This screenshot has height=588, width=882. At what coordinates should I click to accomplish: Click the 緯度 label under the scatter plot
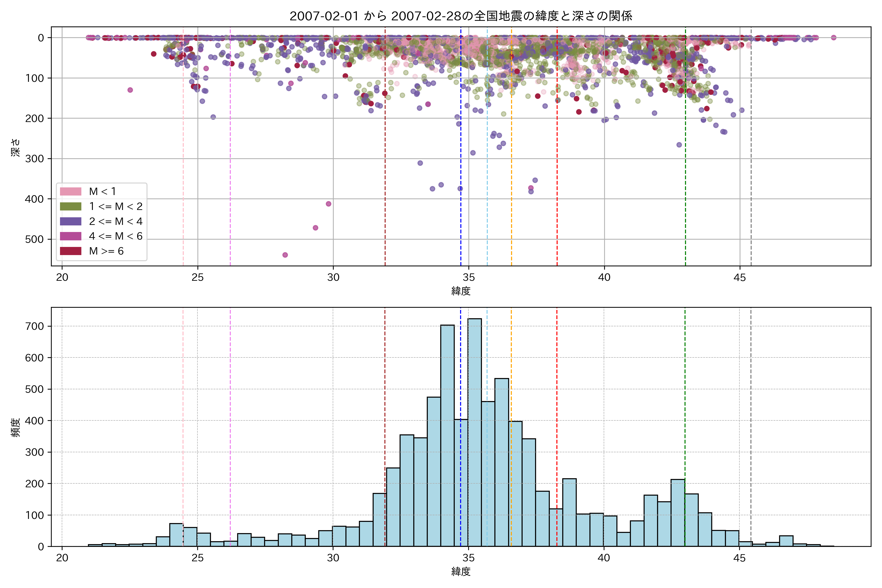point(461,291)
